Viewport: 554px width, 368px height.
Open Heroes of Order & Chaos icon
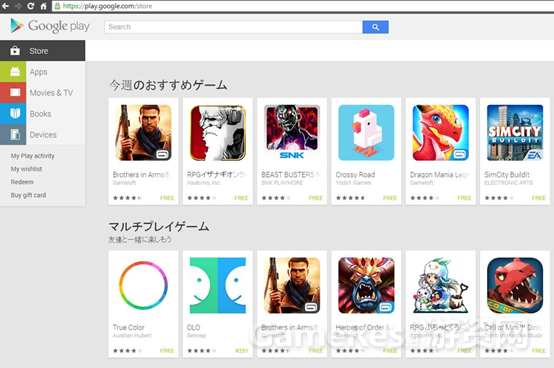pyautogui.click(x=366, y=285)
